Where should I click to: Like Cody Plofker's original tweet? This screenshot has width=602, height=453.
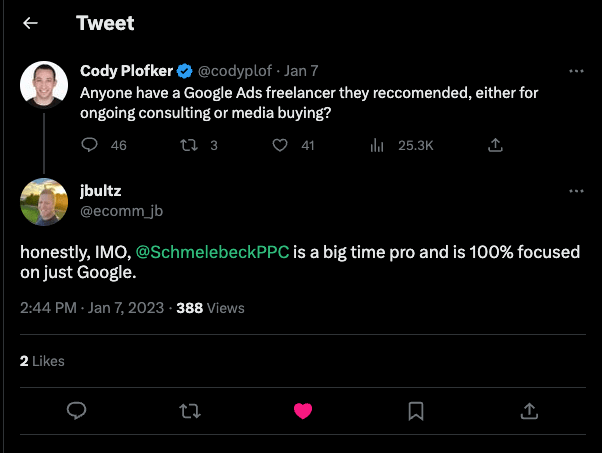[x=280, y=145]
